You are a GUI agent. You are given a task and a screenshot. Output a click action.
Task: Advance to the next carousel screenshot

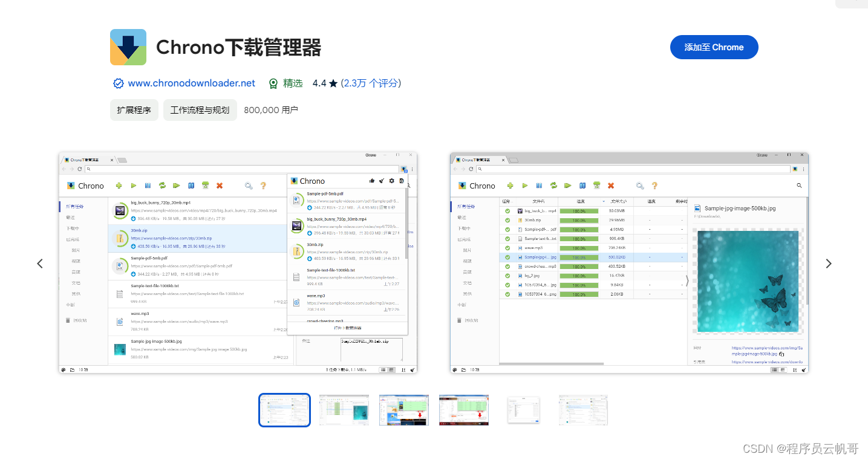tap(829, 264)
